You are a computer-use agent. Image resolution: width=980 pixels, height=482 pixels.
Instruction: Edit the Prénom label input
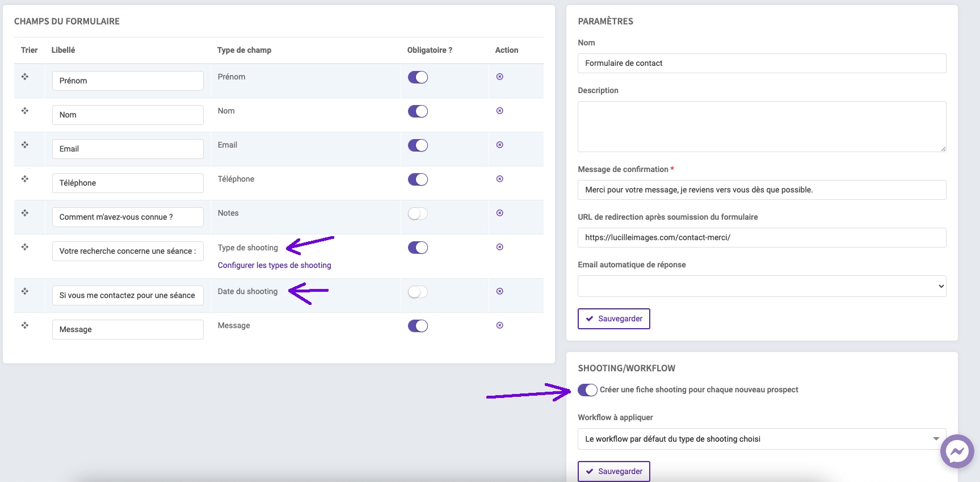click(128, 81)
